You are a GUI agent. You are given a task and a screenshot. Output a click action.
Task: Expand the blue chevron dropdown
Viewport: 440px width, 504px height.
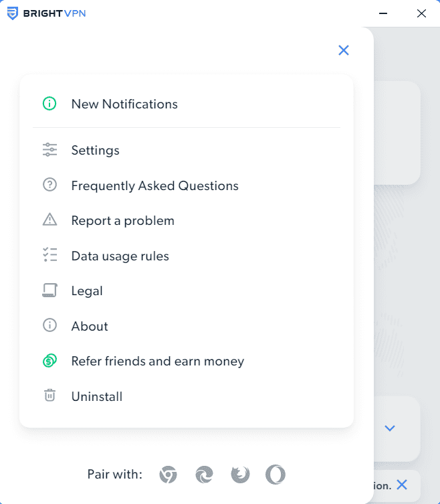391,428
